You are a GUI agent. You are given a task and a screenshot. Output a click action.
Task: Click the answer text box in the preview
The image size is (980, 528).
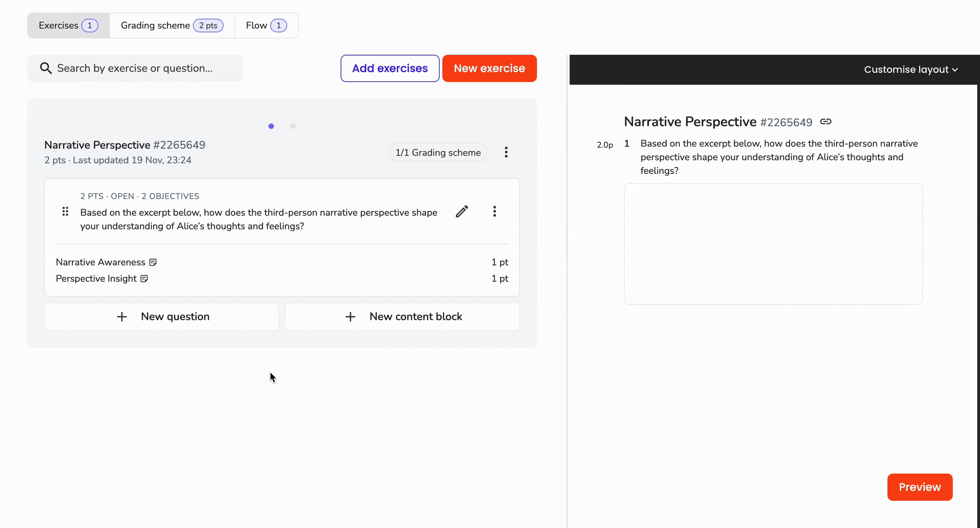[773, 244]
